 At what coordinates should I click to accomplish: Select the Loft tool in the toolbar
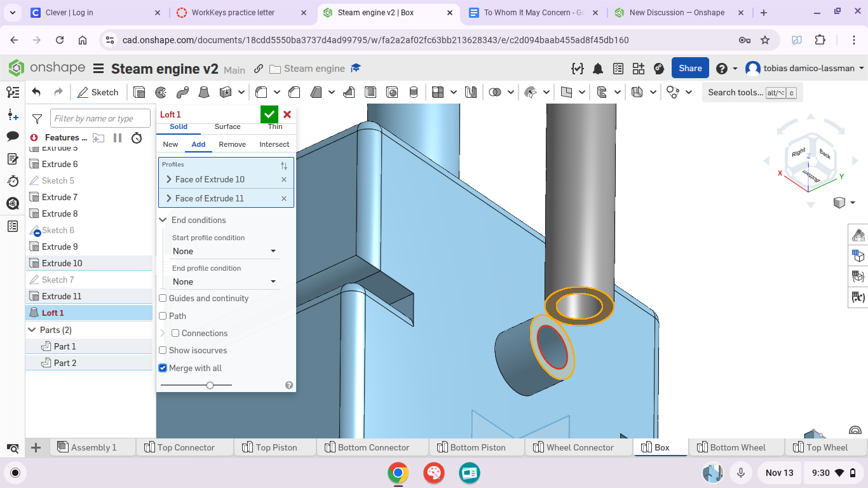203,92
